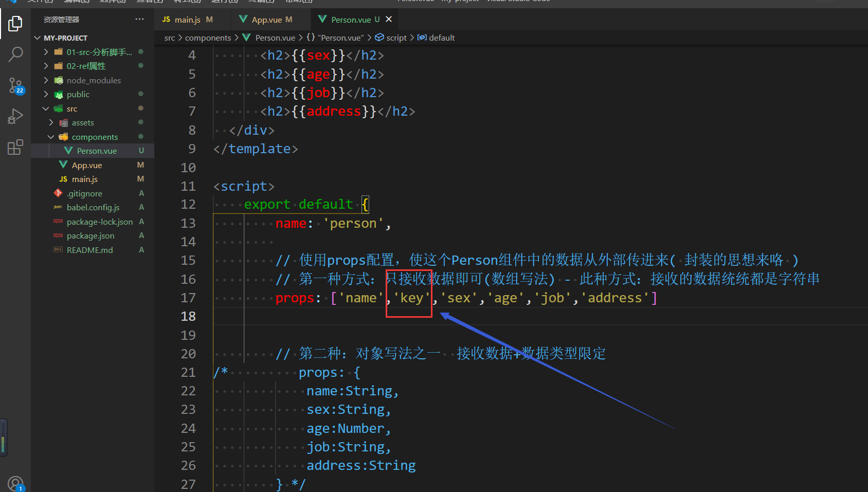Screen dimensions: 868x492
Task: Collapse the MY-PROJECT root folder
Action: click(x=38, y=38)
